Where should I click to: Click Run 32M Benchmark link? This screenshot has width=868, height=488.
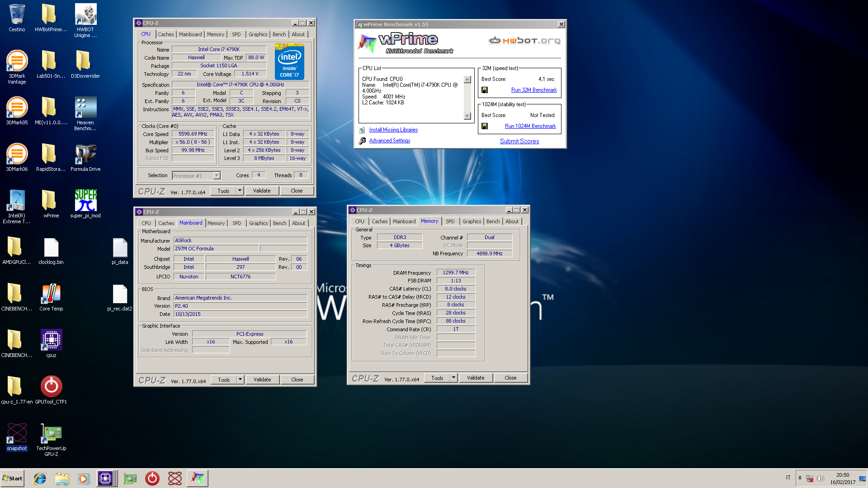pyautogui.click(x=534, y=90)
